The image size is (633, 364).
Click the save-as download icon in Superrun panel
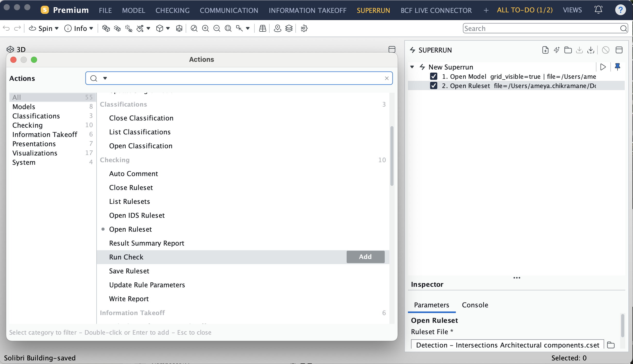pyautogui.click(x=591, y=50)
